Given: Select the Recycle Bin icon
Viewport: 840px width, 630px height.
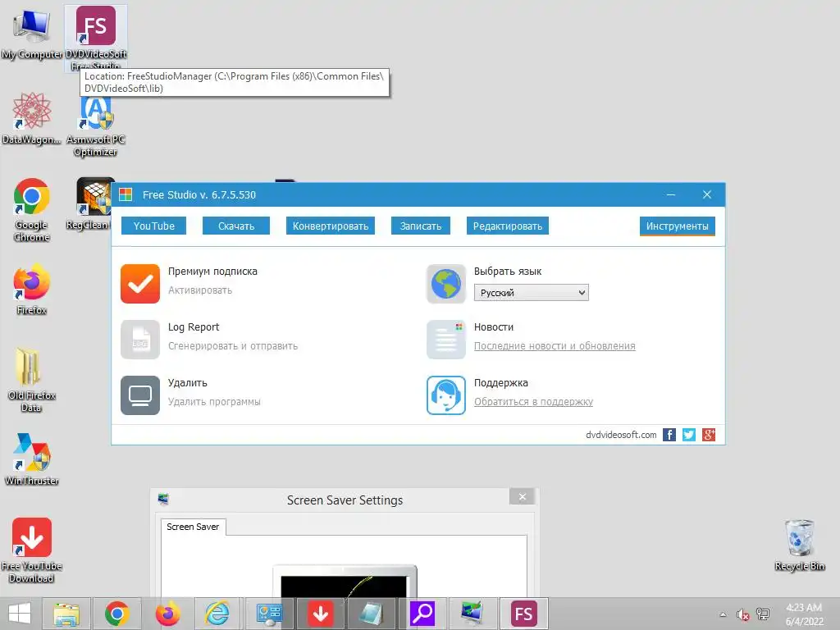Looking at the screenshot, I should 800,545.
